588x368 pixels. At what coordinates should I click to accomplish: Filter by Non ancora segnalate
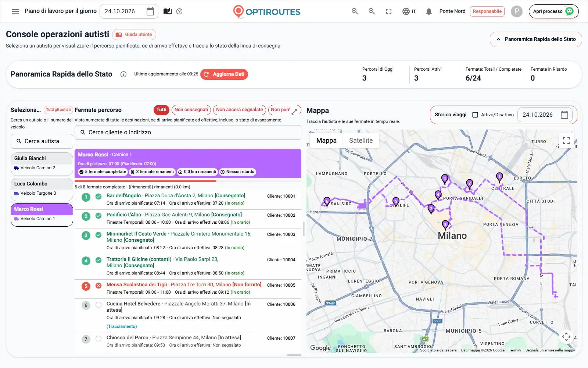tap(240, 110)
